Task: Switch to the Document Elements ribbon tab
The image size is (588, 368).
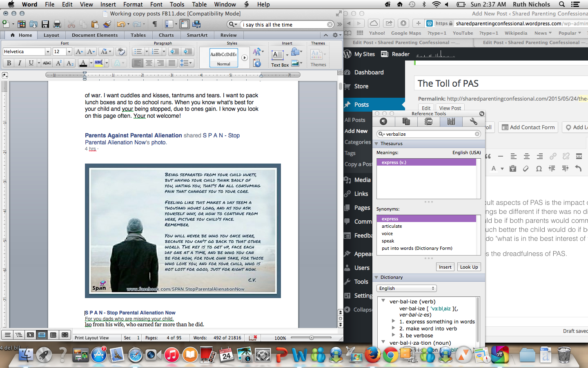Action: coord(95,35)
